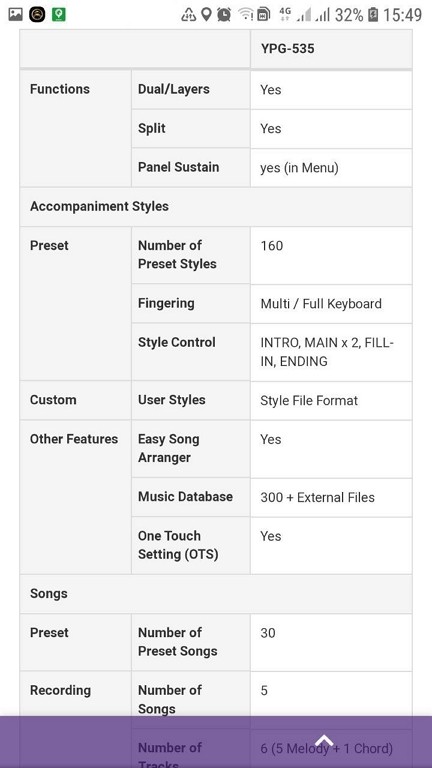
Task: Tap the Wi-Fi signal icon
Action: [x=245, y=15]
